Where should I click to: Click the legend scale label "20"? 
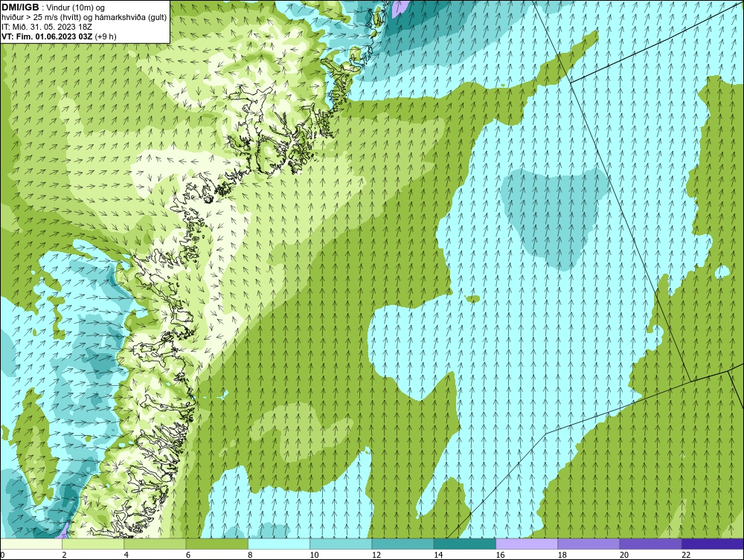[624, 556]
